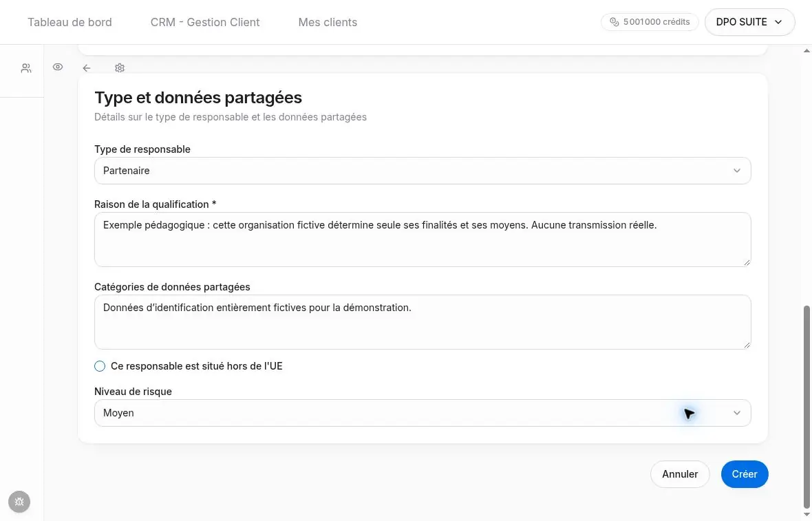Click the Annuler button
Viewport: 812px width, 521px height.
click(679, 474)
